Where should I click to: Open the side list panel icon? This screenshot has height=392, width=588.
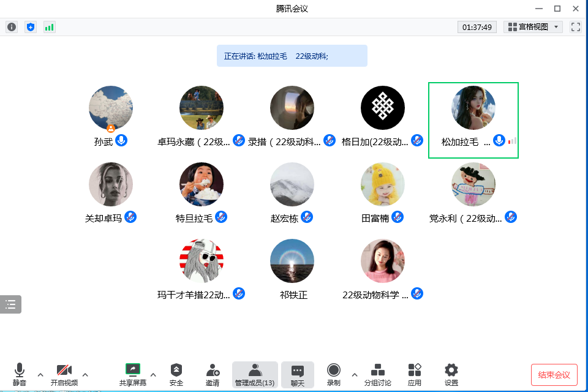pyautogui.click(x=10, y=304)
